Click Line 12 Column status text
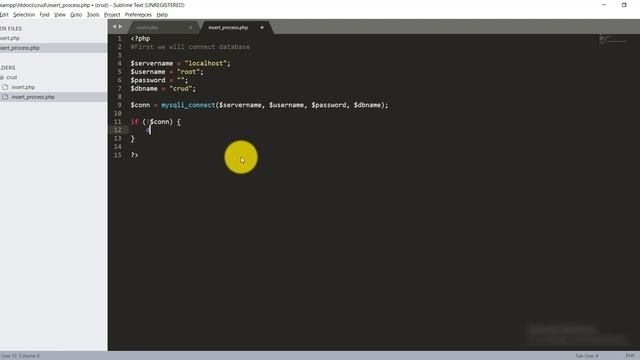The image size is (640, 360). tap(20, 356)
